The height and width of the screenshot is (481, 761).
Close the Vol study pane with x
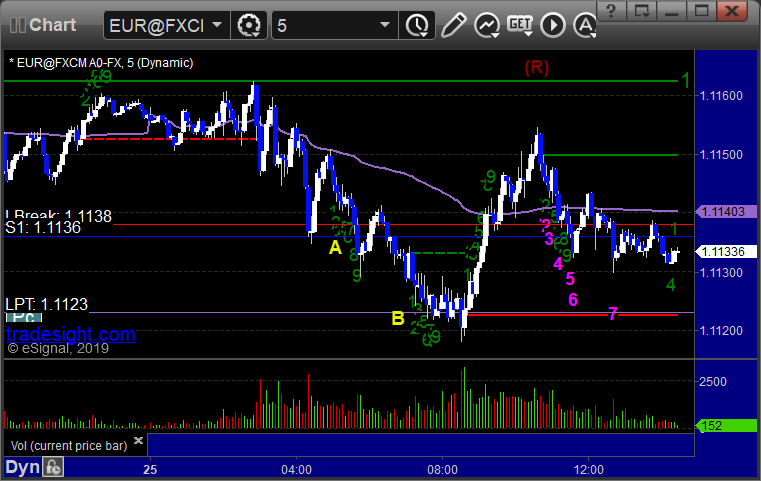pyautogui.click(x=138, y=440)
